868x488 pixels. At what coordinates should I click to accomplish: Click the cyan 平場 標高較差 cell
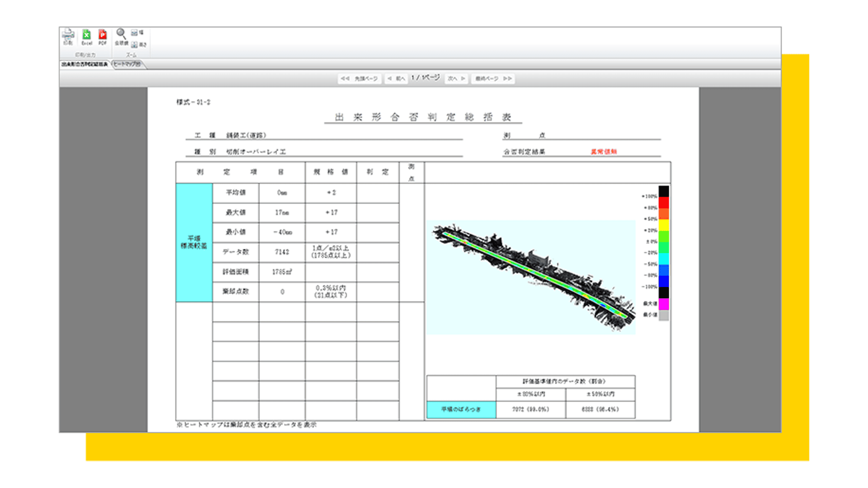click(194, 242)
